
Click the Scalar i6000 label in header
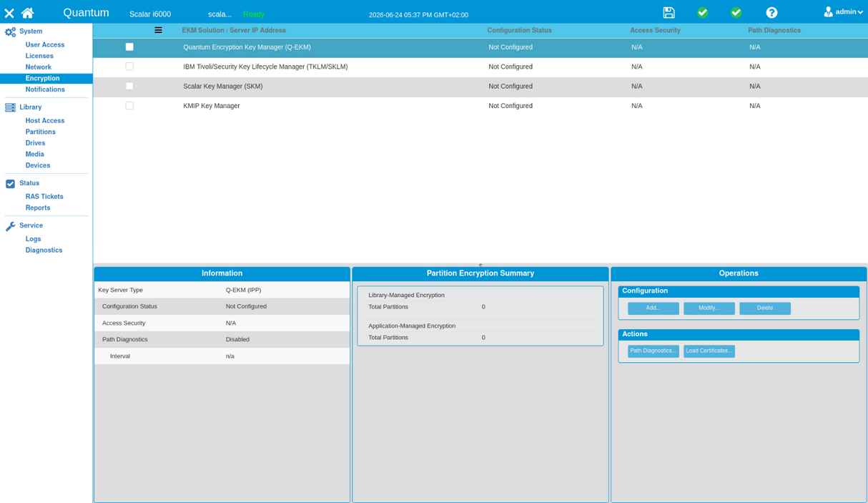click(x=150, y=14)
